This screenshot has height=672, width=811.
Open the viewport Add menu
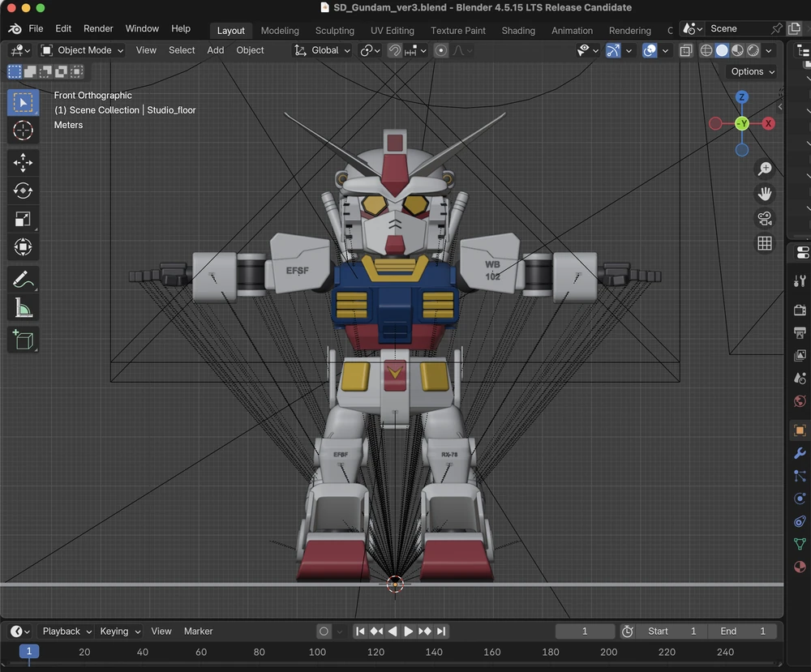pyautogui.click(x=215, y=50)
